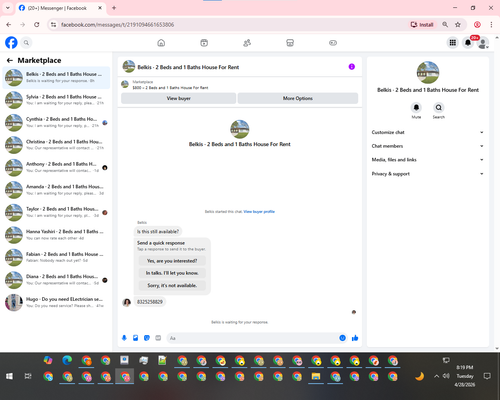
Task: Click View buyer button
Action: click(178, 98)
